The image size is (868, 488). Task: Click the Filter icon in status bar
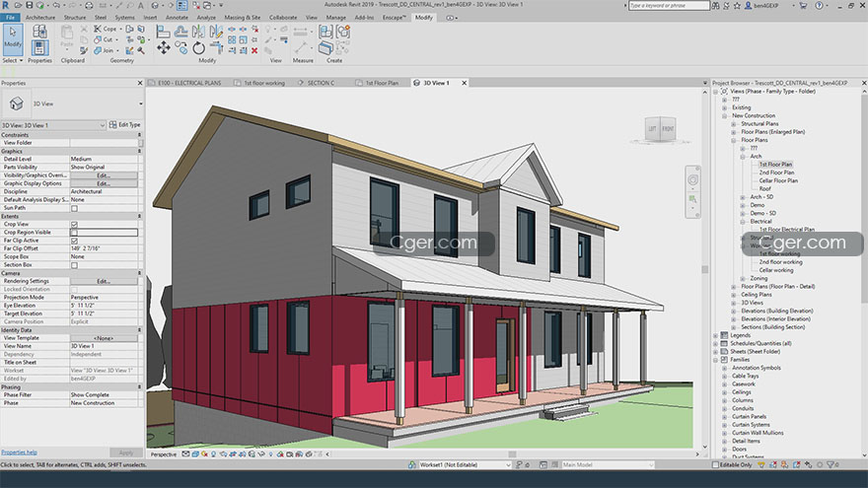(x=831, y=464)
